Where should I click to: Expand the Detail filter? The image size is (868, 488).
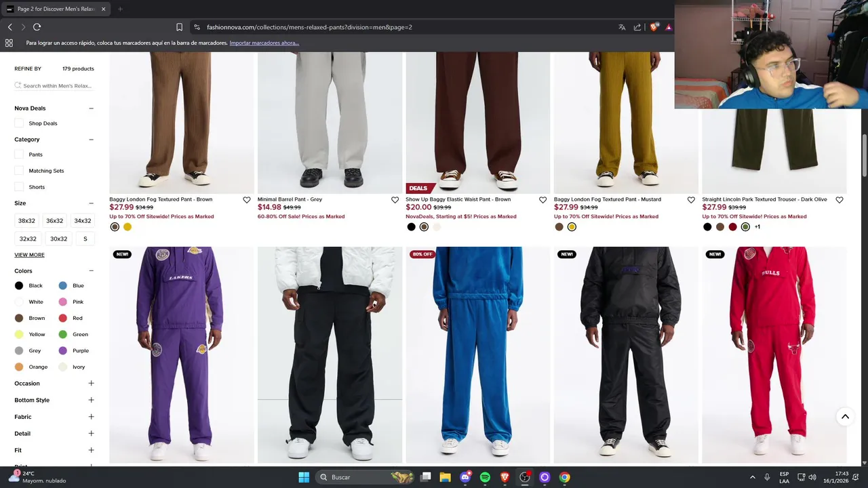coord(91,433)
